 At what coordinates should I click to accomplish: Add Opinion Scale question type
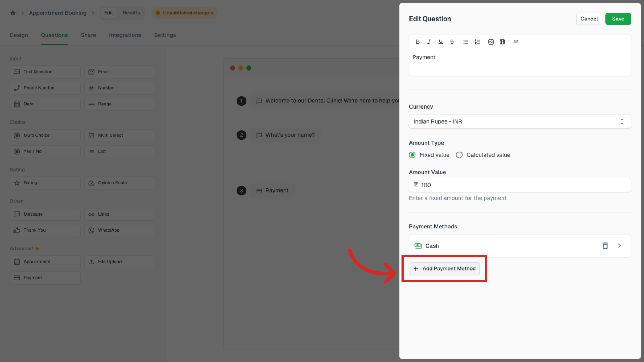click(x=120, y=183)
